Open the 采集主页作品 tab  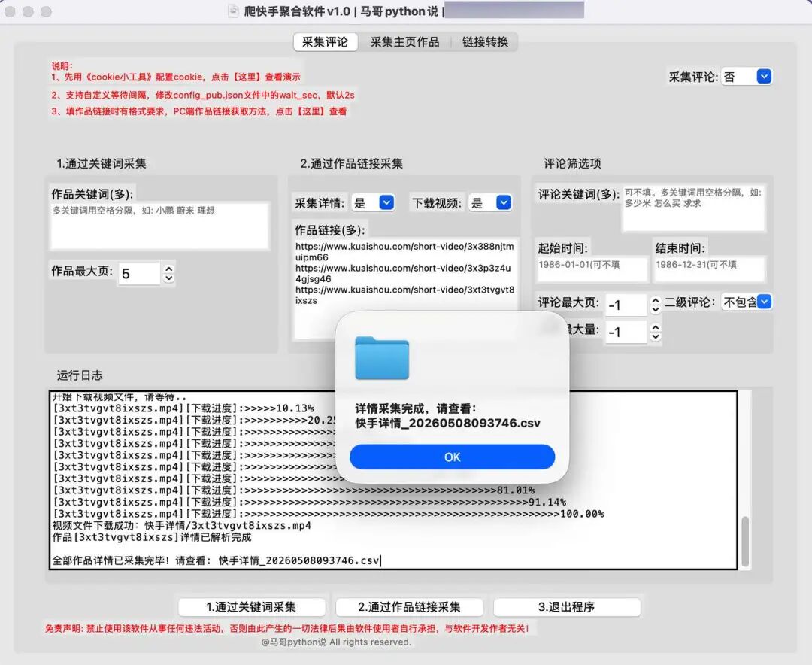[404, 42]
